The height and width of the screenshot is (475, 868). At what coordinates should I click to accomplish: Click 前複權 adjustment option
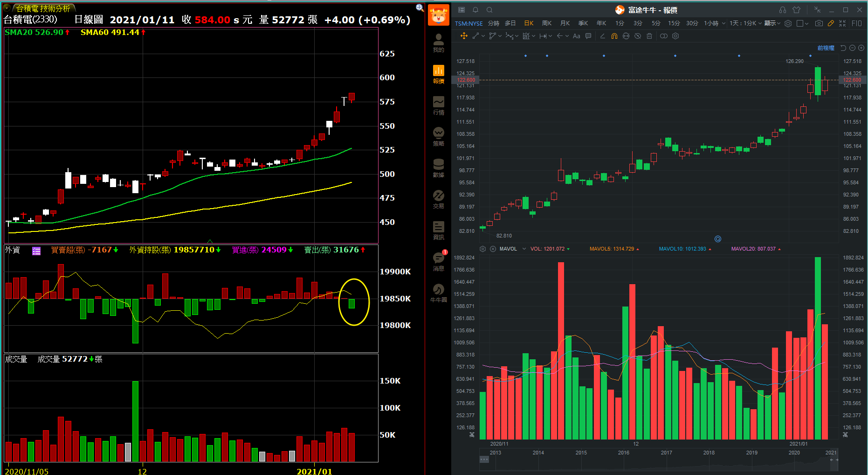[x=826, y=48]
